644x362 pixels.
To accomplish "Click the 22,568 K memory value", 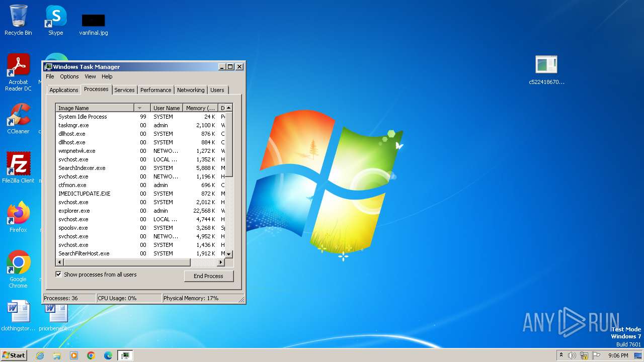I will 204,211.
